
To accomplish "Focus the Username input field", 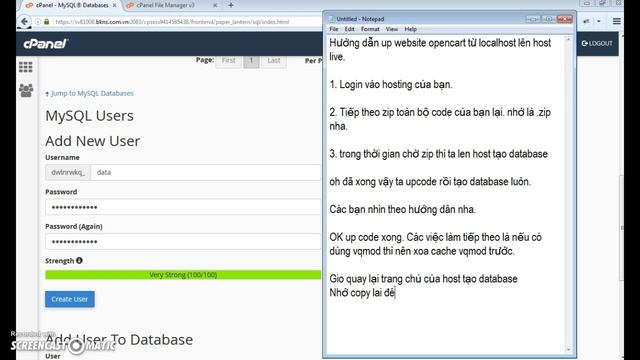I will click(x=206, y=172).
